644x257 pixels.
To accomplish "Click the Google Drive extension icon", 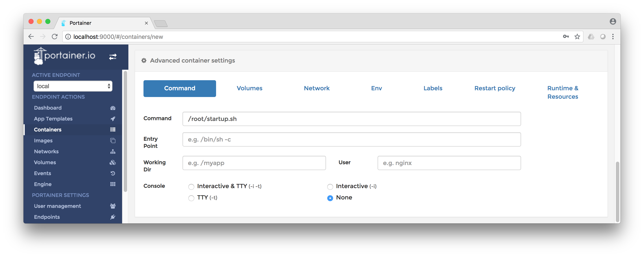I will click(x=591, y=37).
